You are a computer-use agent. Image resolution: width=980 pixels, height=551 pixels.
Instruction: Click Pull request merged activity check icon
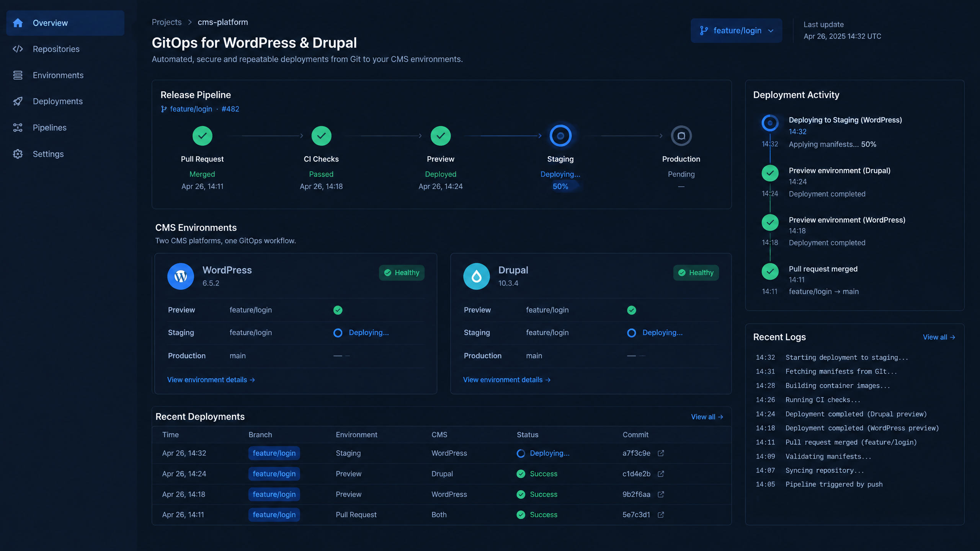pos(770,272)
